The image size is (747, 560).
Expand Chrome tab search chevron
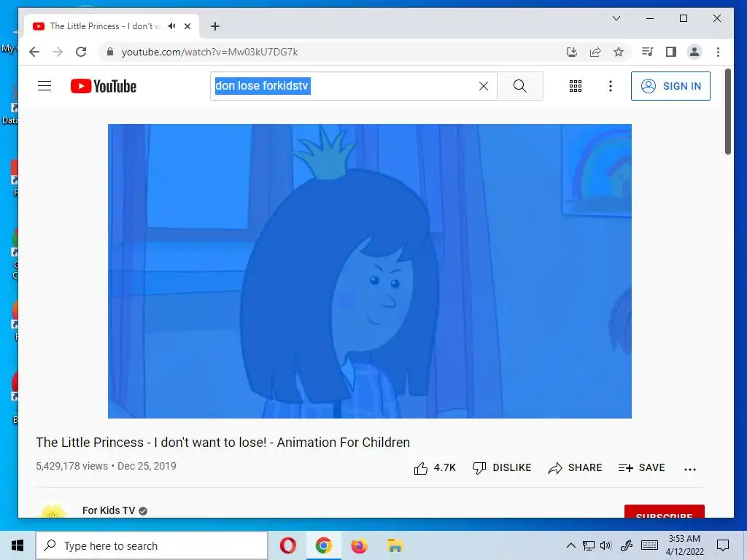tap(616, 18)
